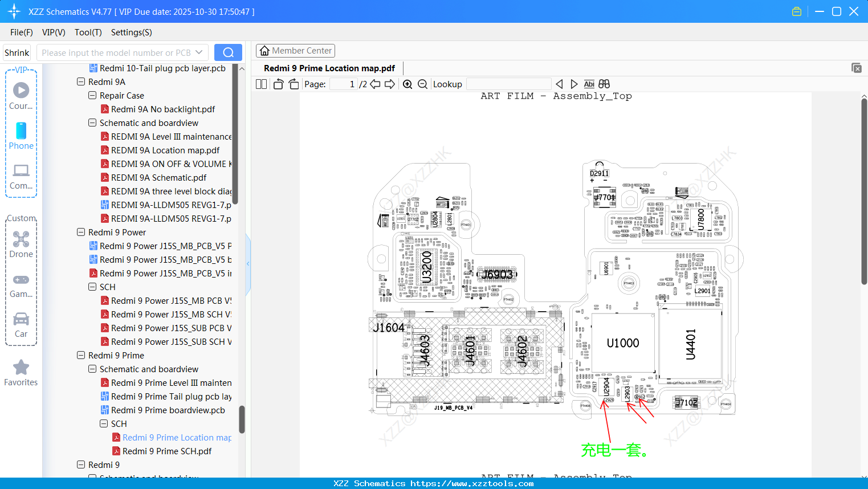Go to previous page arrow
Screen dimensions: 868x489
tap(375, 84)
